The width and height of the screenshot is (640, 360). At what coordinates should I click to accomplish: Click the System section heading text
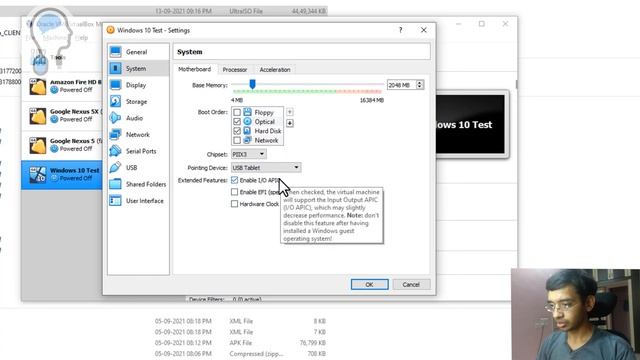[190, 52]
